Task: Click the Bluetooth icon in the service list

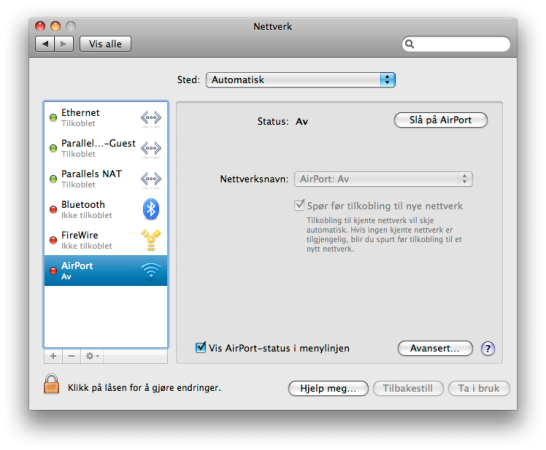Action: point(151,209)
